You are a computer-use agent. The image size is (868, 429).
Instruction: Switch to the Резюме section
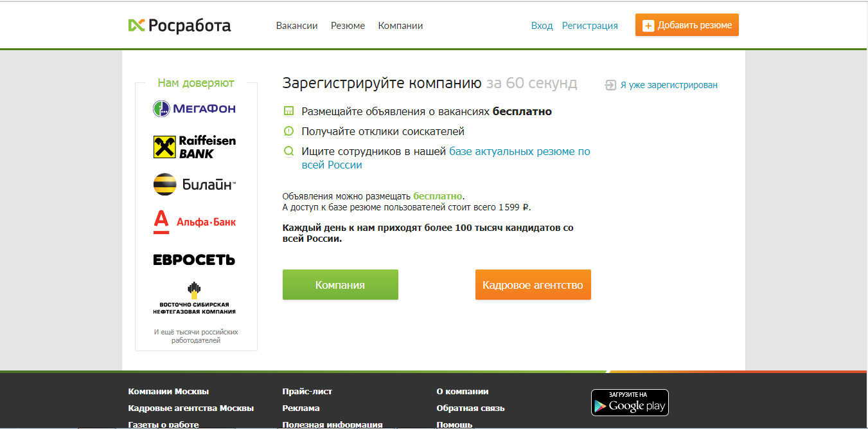click(348, 26)
